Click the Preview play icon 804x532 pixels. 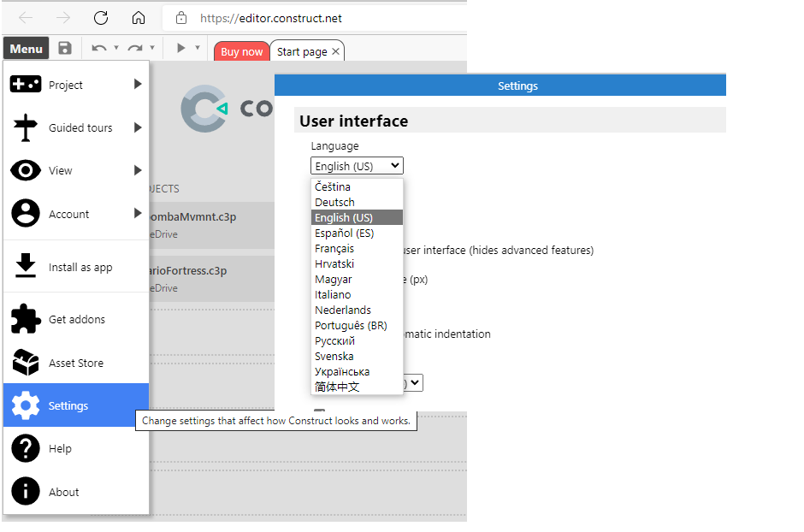pyautogui.click(x=181, y=48)
